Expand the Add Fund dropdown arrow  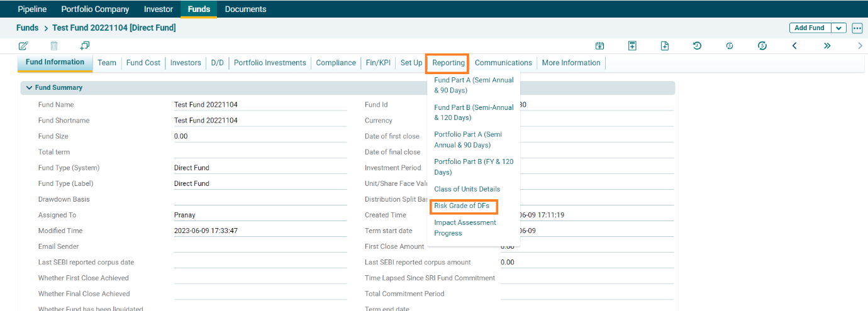point(839,28)
